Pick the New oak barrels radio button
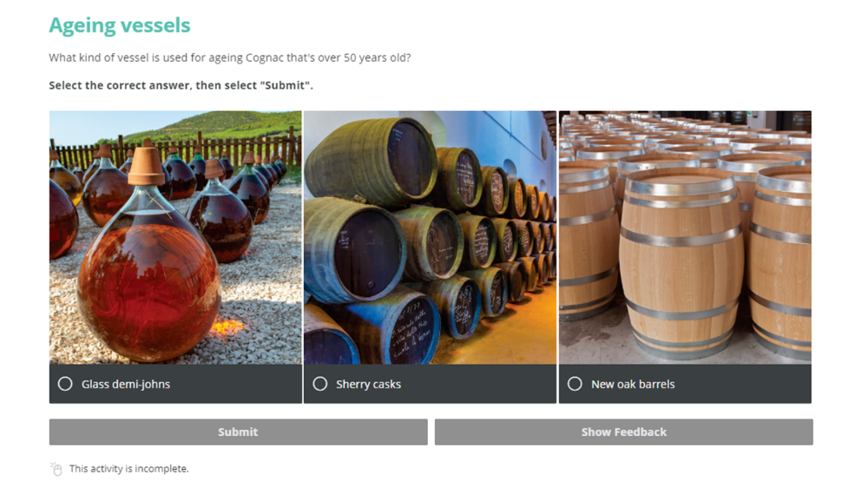This screenshot has height=488, width=868. point(575,384)
